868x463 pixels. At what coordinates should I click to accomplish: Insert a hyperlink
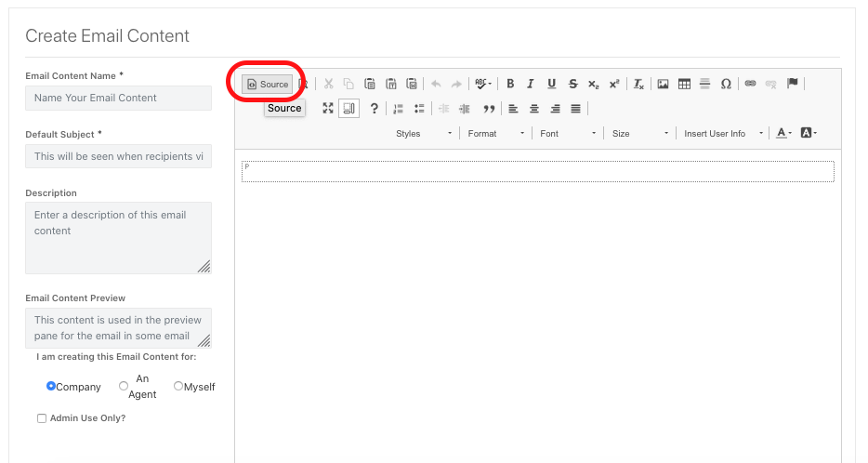(x=750, y=84)
